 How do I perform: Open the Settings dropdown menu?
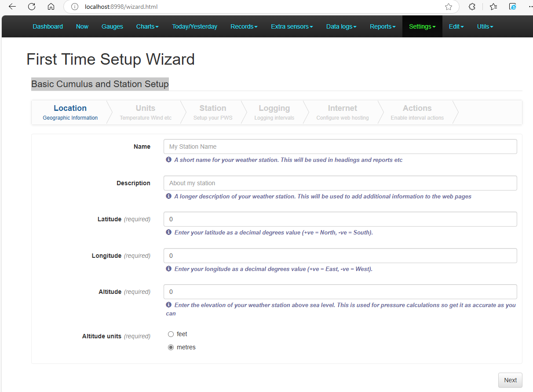coord(422,26)
